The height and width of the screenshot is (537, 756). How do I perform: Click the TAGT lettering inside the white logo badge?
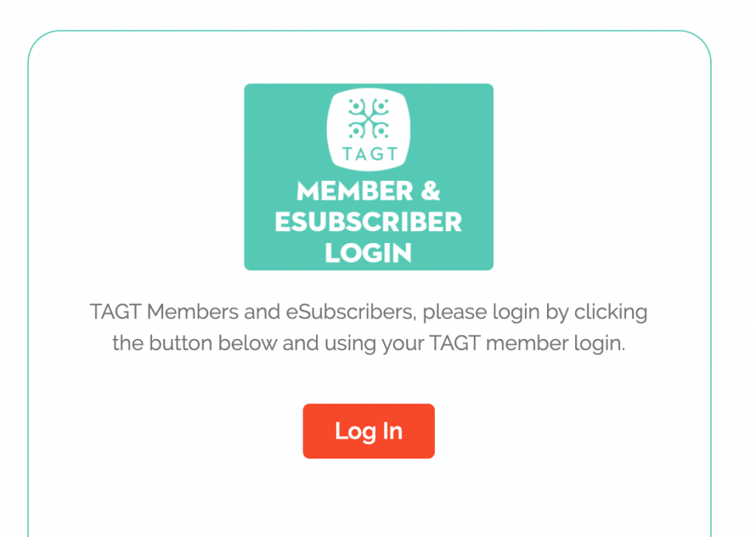369,154
